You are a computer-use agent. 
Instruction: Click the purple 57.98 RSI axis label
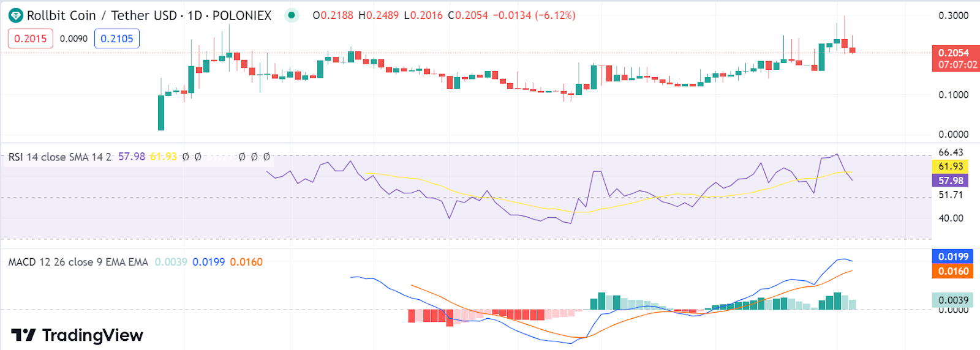point(951,181)
